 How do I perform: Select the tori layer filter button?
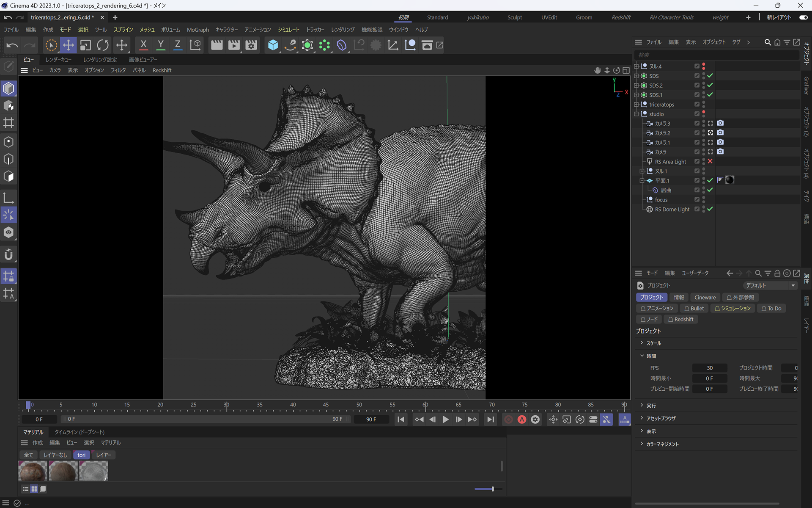click(x=81, y=455)
